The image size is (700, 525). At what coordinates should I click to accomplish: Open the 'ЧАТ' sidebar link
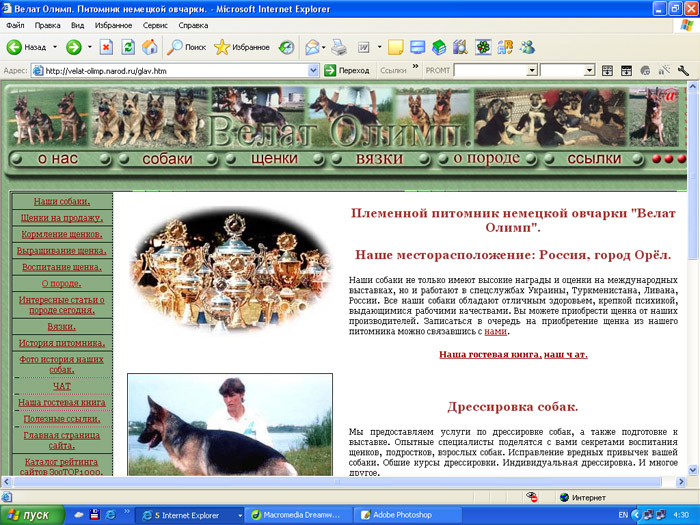[x=62, y=386]
